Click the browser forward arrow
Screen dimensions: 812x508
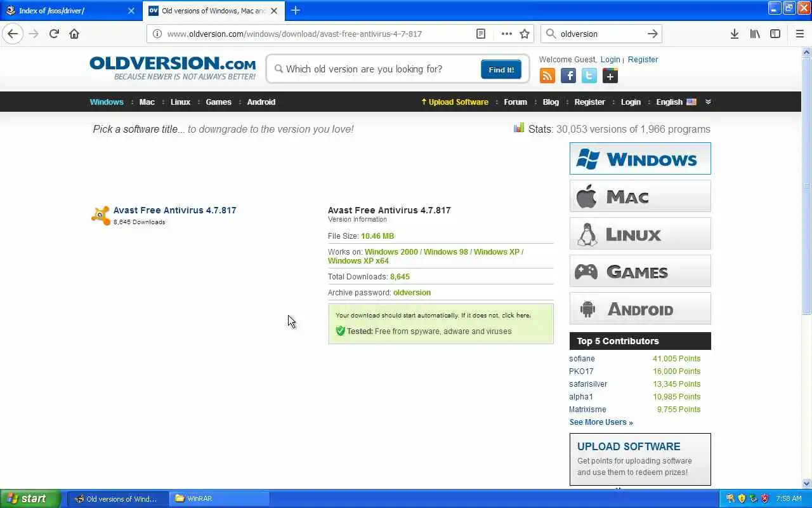point(34,34)
